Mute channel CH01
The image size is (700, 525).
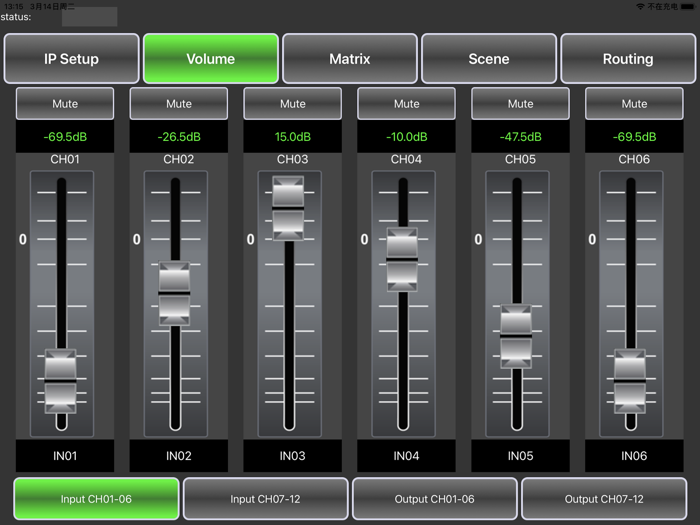tap(65, 104)
